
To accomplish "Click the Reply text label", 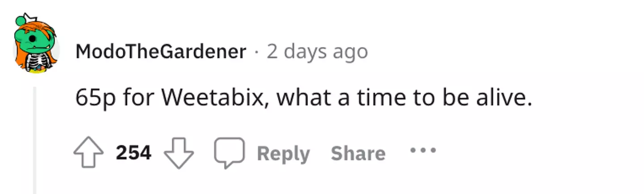I will [x=283, y=154].
